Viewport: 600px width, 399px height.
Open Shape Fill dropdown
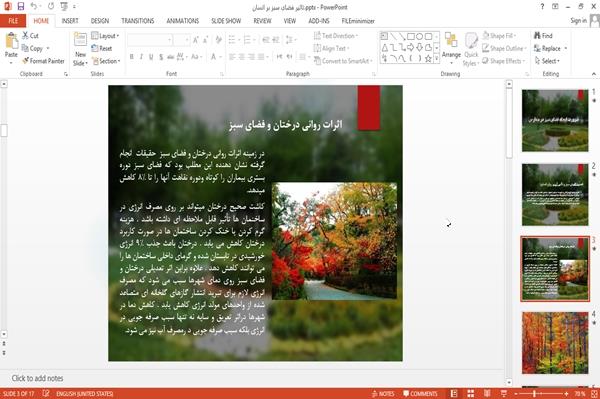coord(499,36)
